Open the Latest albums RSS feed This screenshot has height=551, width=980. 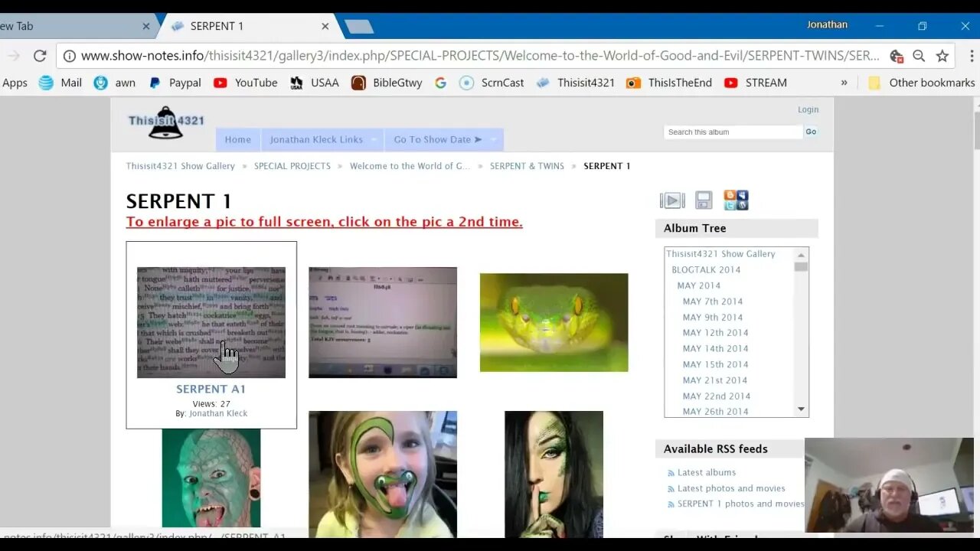coord(707,473)
